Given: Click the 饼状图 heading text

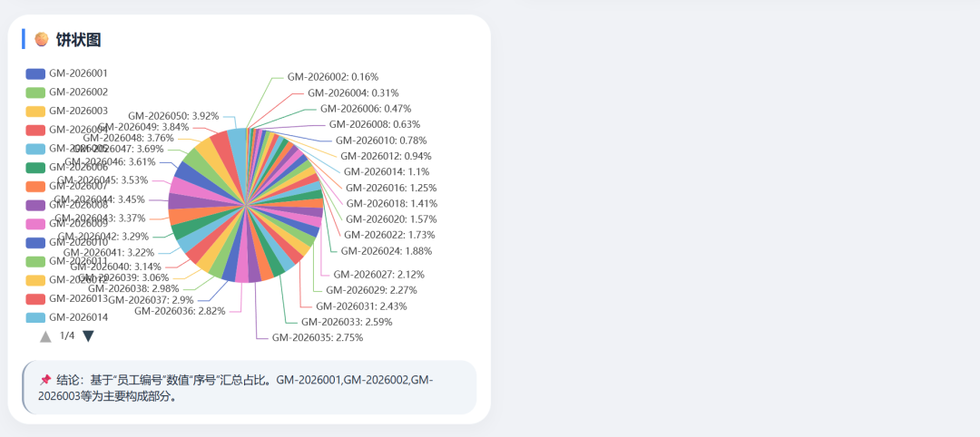Looking at the screenshot, I should point(78,40).
